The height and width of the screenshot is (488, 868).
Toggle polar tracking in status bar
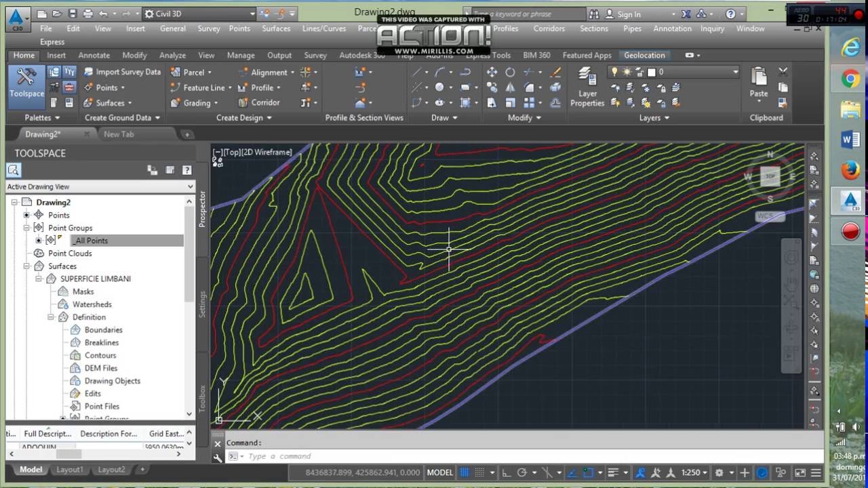point(521,473)
